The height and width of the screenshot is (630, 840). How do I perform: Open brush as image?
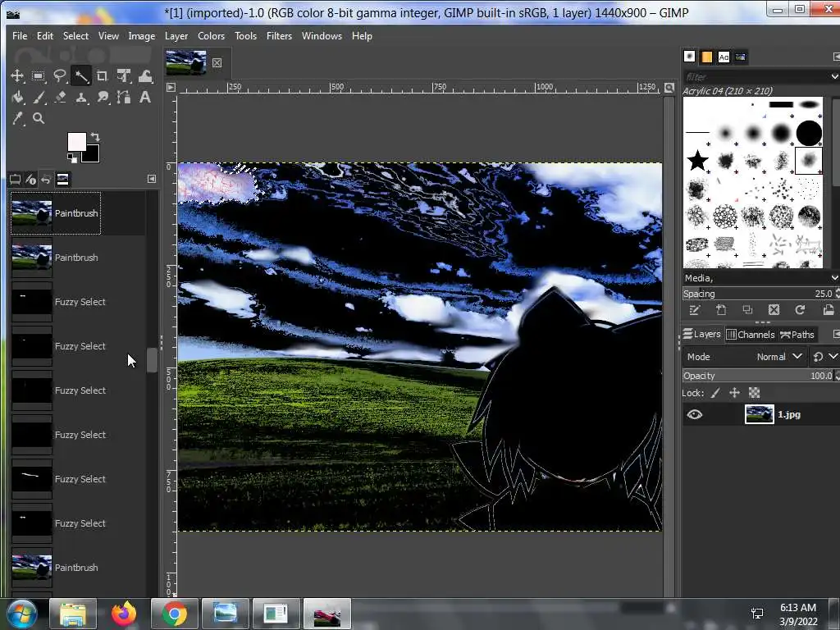(829, 309)
